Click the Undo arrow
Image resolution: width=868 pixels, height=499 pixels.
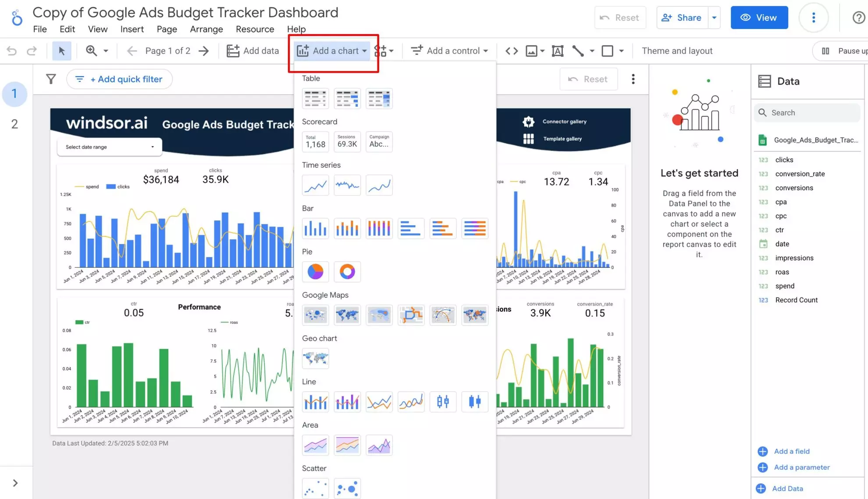click(x=12, y=51)
